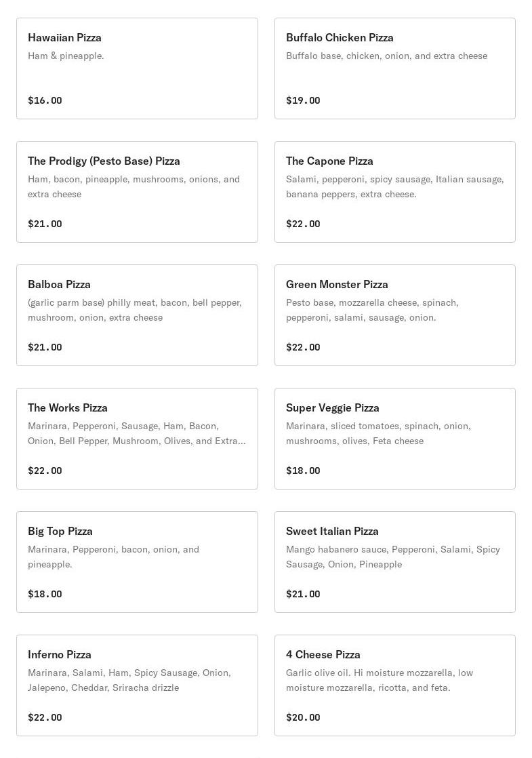The image size is (532, 758).
Task: Open the Hawaiian Pizza menu card
Action: tap(137, 68)
